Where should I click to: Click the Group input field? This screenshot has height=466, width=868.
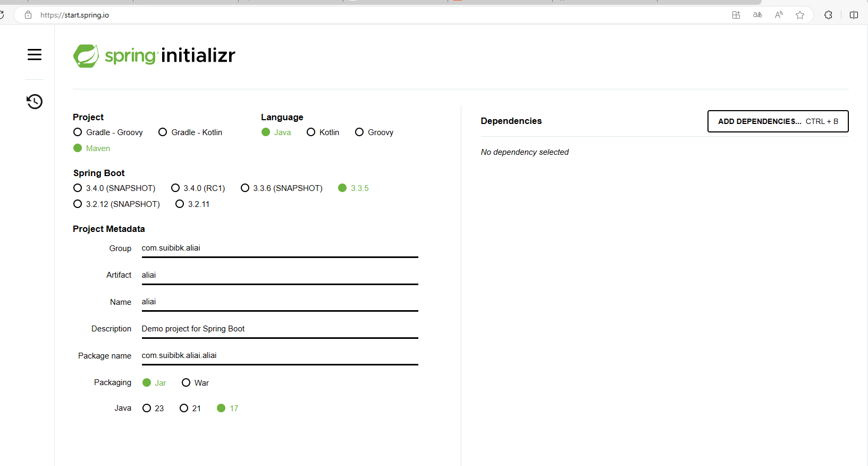point(280,248)
